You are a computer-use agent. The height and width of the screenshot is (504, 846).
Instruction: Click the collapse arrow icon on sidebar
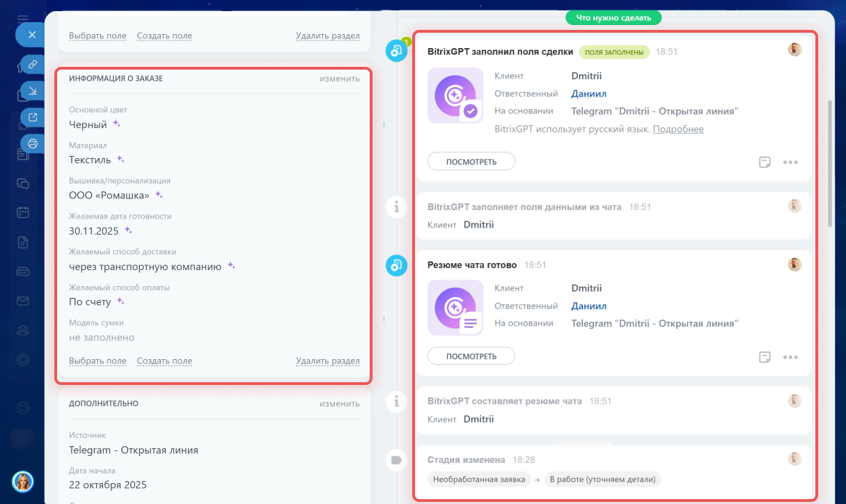point(32,90)
